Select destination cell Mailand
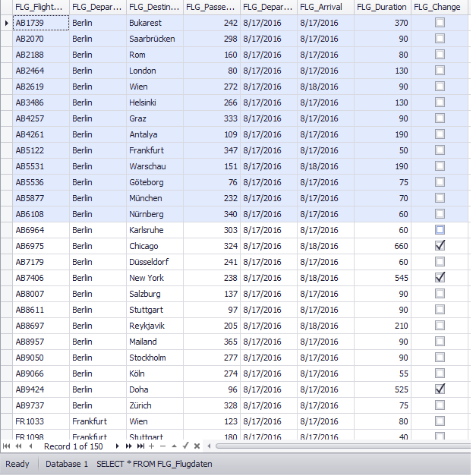 pos(155,342)
